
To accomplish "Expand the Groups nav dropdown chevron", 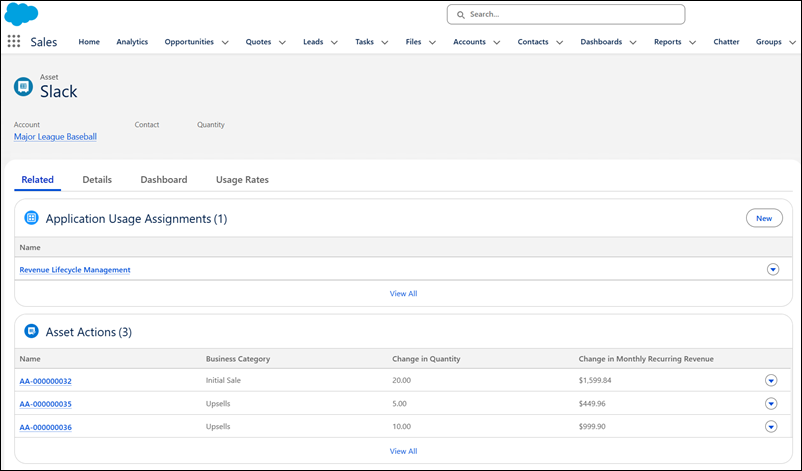I will [792, 42].
